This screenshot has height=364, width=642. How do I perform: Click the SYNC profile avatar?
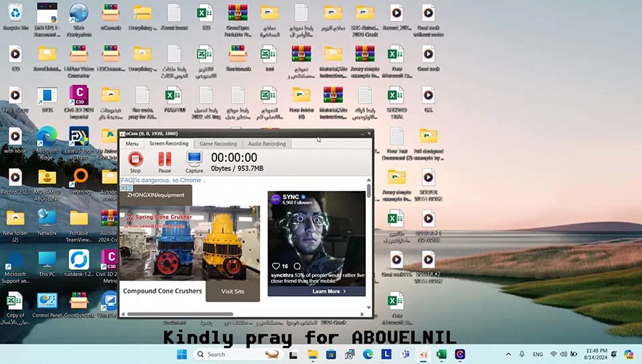tap(276, 199)
